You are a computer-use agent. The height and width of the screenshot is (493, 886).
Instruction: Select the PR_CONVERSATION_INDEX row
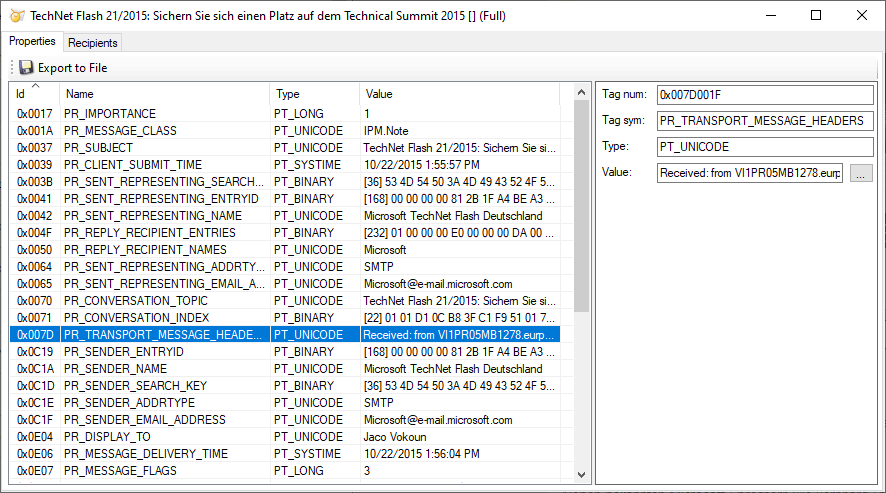pyautogui.click(x=285, y=318)
